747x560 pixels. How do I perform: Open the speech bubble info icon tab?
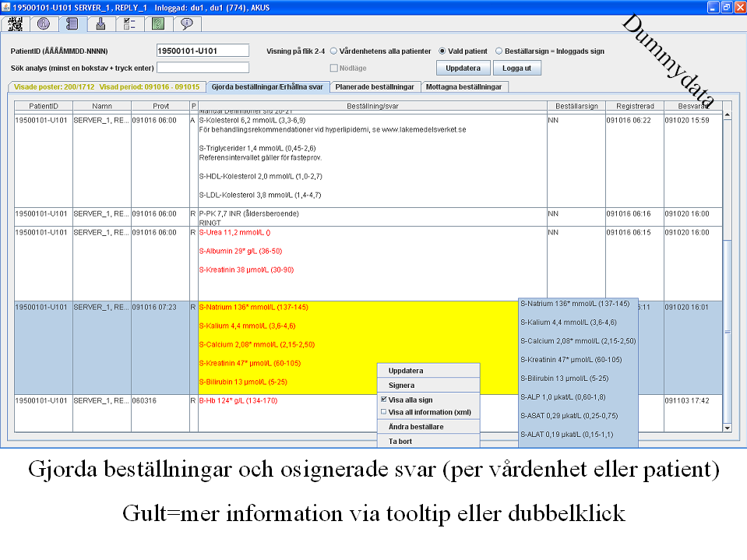click(187, 24)
